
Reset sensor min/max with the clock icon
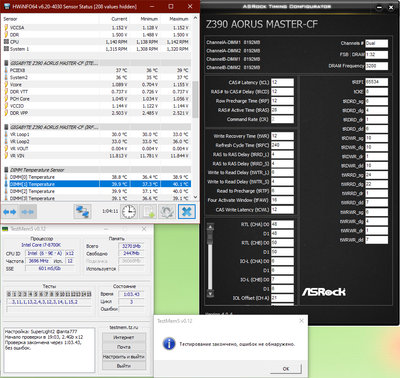[x=129, y=212]
